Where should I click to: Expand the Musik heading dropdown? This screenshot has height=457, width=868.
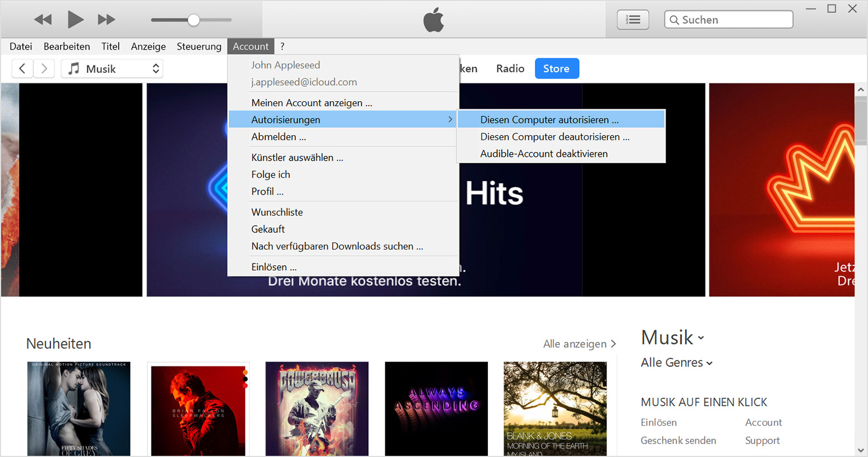pos(673,337)
